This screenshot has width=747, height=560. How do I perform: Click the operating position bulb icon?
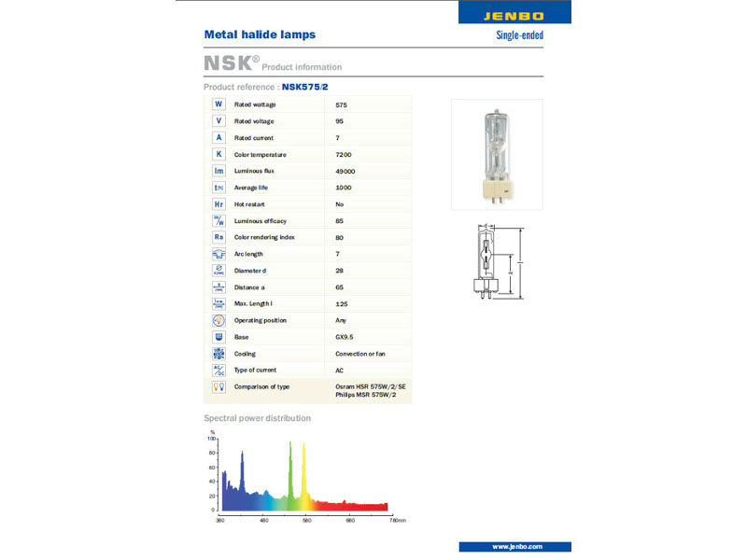(218, 320)
